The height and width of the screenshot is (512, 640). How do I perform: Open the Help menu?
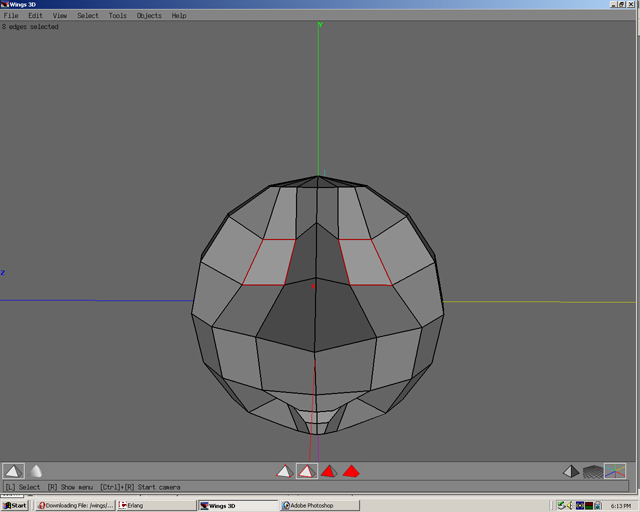[x=179, y=16]
